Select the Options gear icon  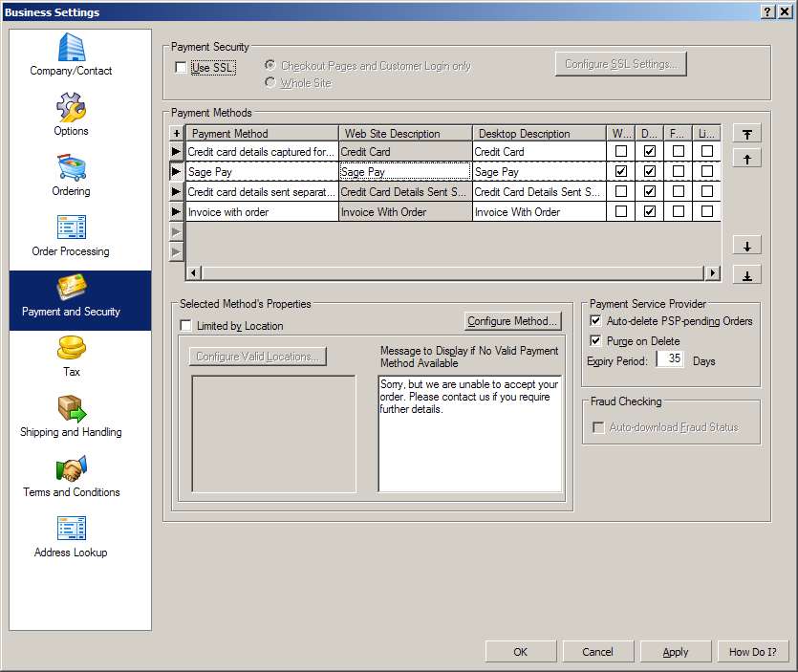[71, 107]
